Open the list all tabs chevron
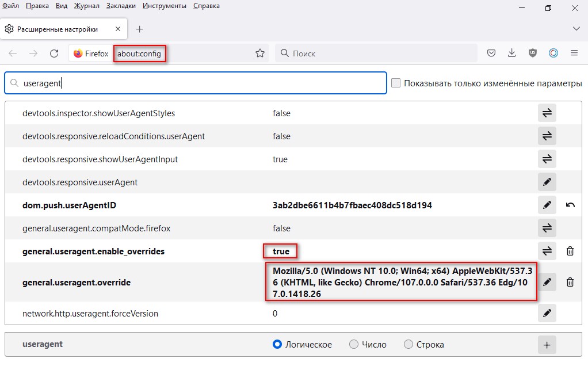The width and height of the screenshot is (588, 385). 576,29
